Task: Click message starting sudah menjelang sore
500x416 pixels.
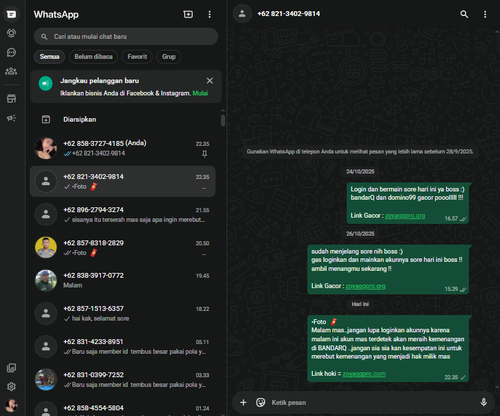Action: (x=388, y=269)
